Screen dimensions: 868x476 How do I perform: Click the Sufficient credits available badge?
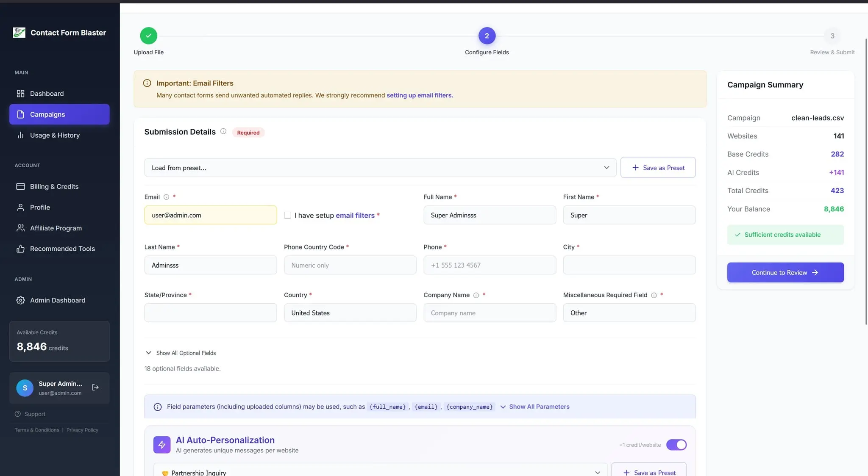point(785,235)
